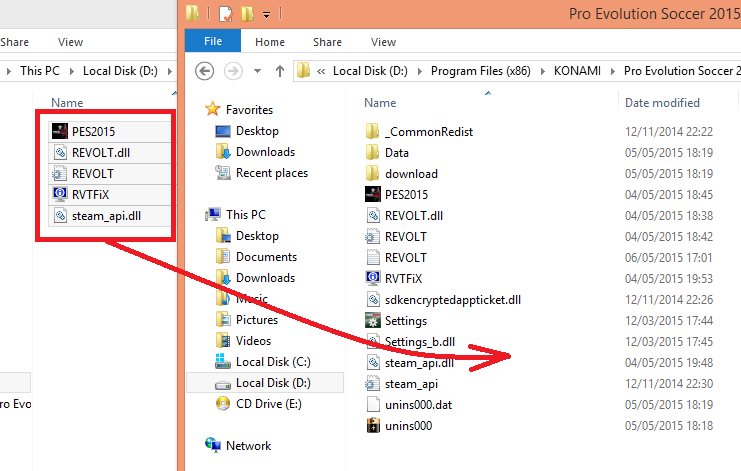
Task: Select Network in navigation pane
Action: (x=238, y=445)
